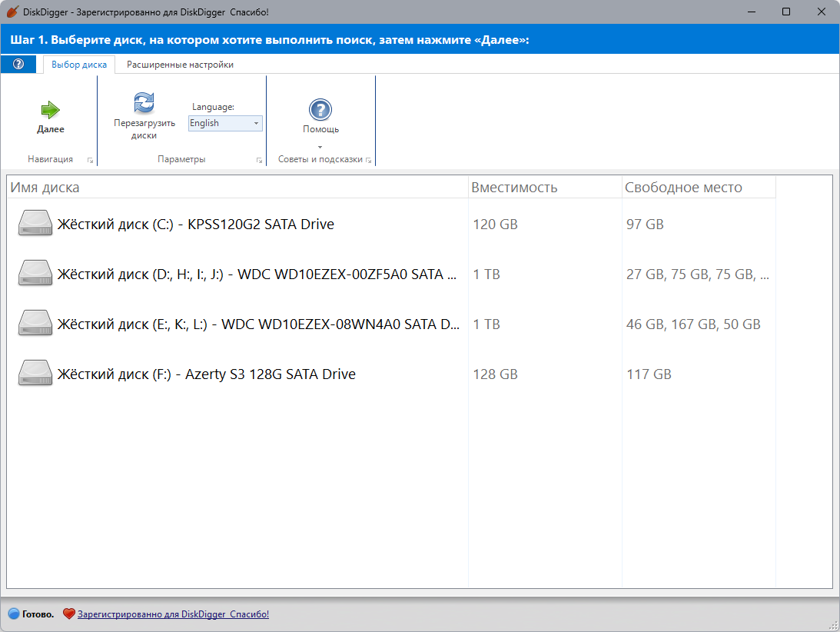Open the Помощь question mark icon
The image size is (840, 632).
320,110
